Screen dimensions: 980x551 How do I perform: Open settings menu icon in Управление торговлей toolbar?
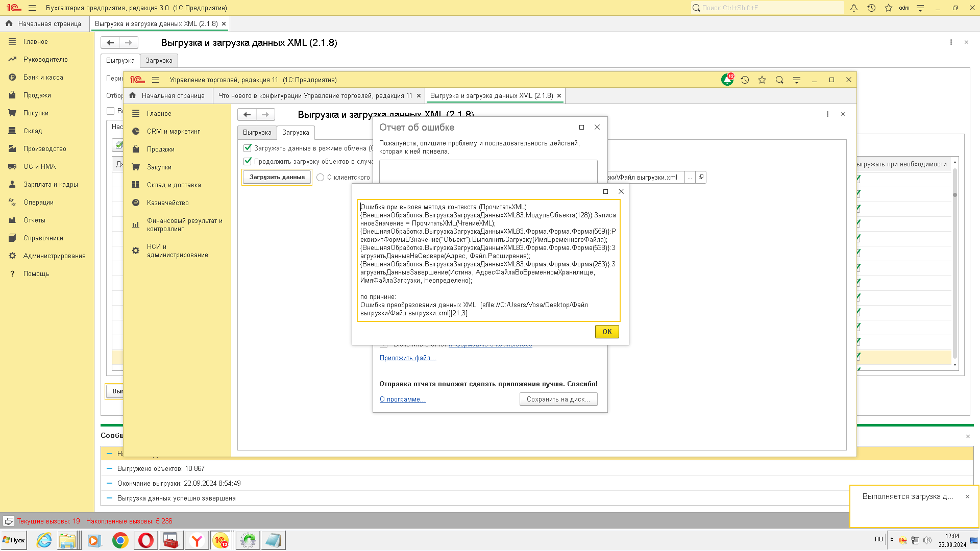[x=797, y=80]
